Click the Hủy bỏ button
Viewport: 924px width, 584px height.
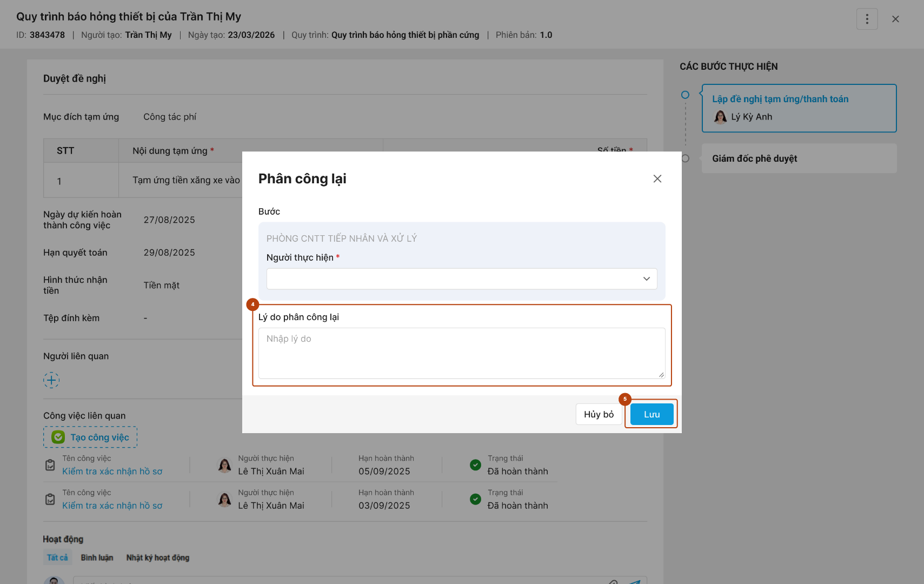599,414
